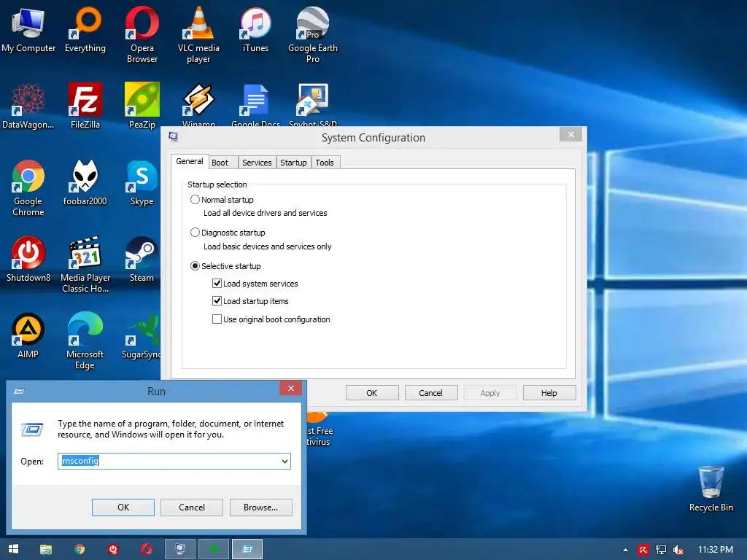This screenshot has width=747, height=560.
Task: Click the muted volume tray icon
Action: point(678,550)
